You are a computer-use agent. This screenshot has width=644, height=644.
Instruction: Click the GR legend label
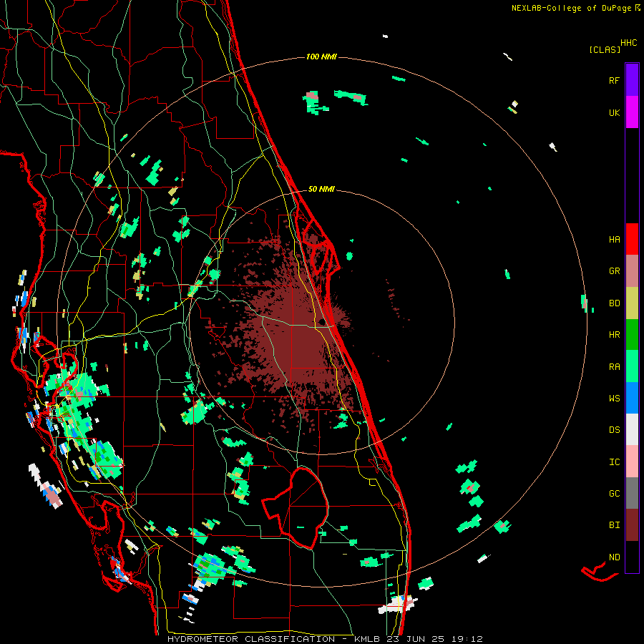614,270
